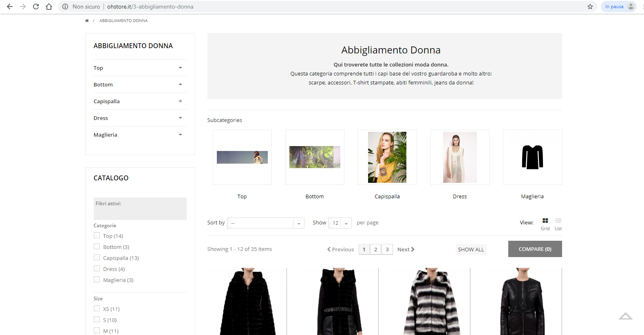
Task: Check the Dress (4) category filter
Action: (97, 268)
